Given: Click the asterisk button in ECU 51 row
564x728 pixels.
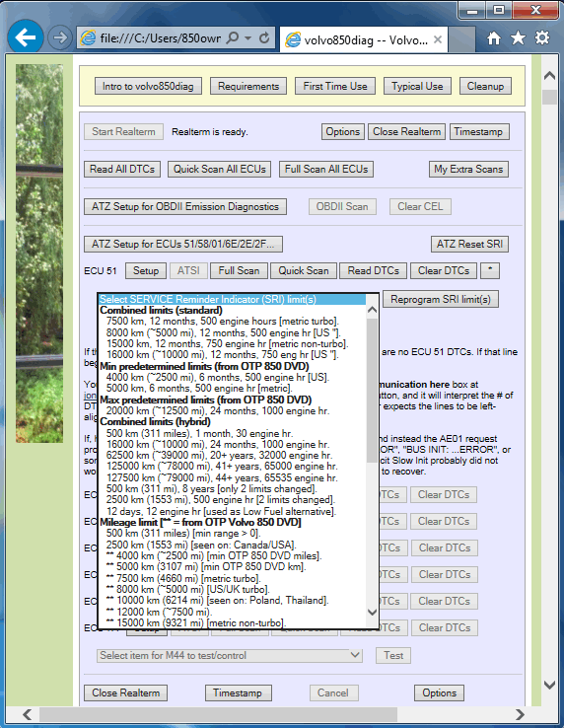Looking at the screenshot, I should pyautogui.click(x=490, y=270).
